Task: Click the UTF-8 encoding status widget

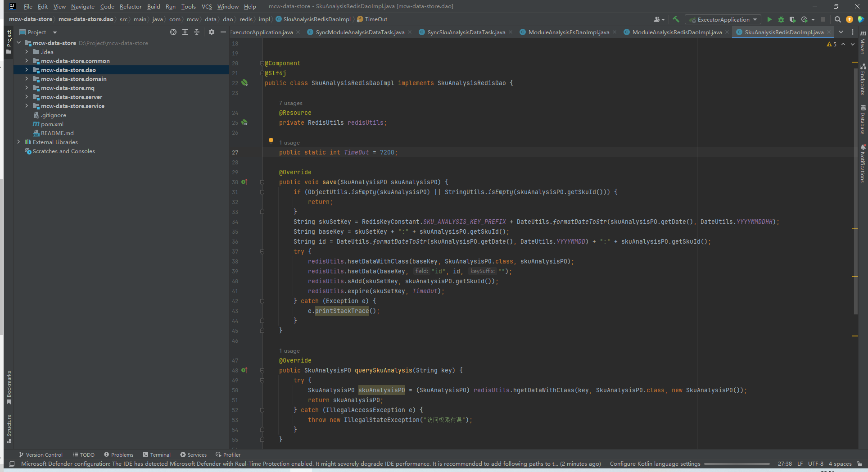Action: click(815, 464)
